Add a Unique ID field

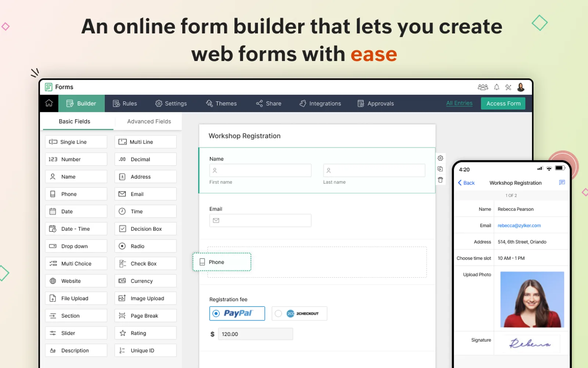(146, 350)
